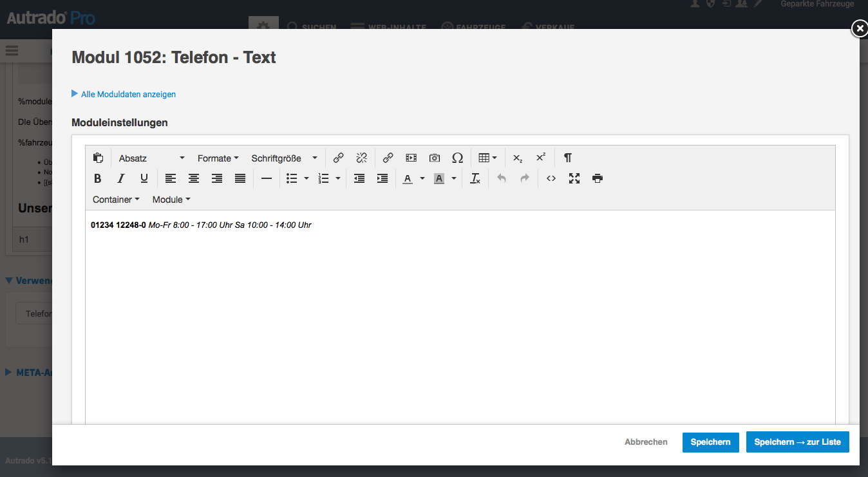Open the text color picker arrow

pos(422,178)
